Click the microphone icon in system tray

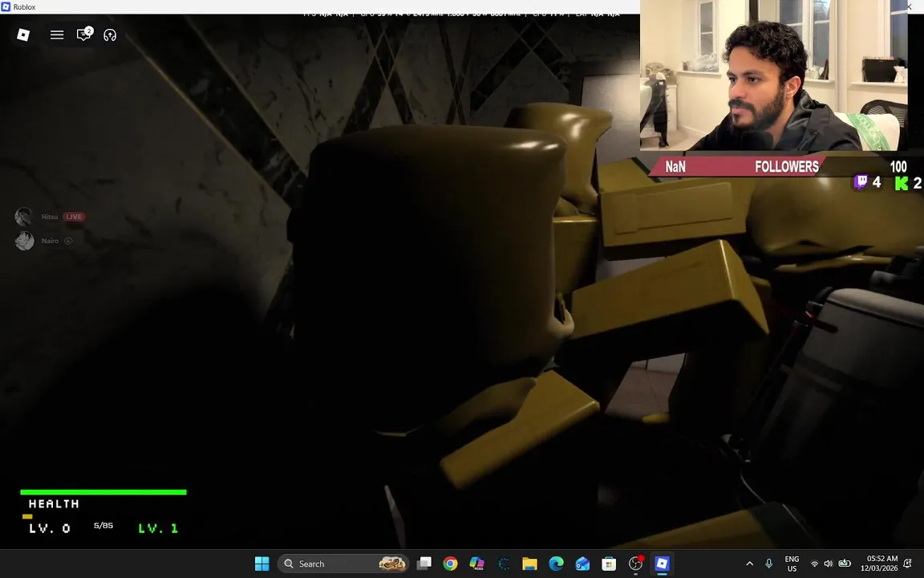click(x=768, y=564)
